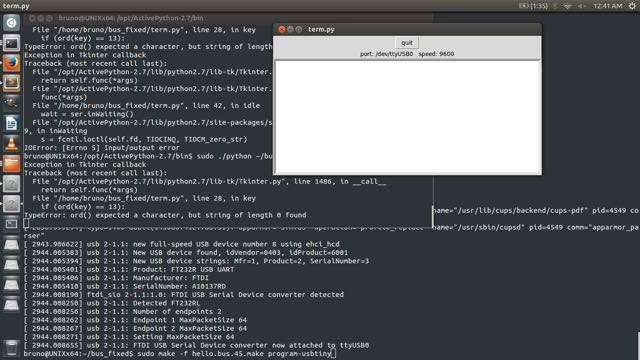Click the 'Detected FT232RL' line

[x=112, y=303]
